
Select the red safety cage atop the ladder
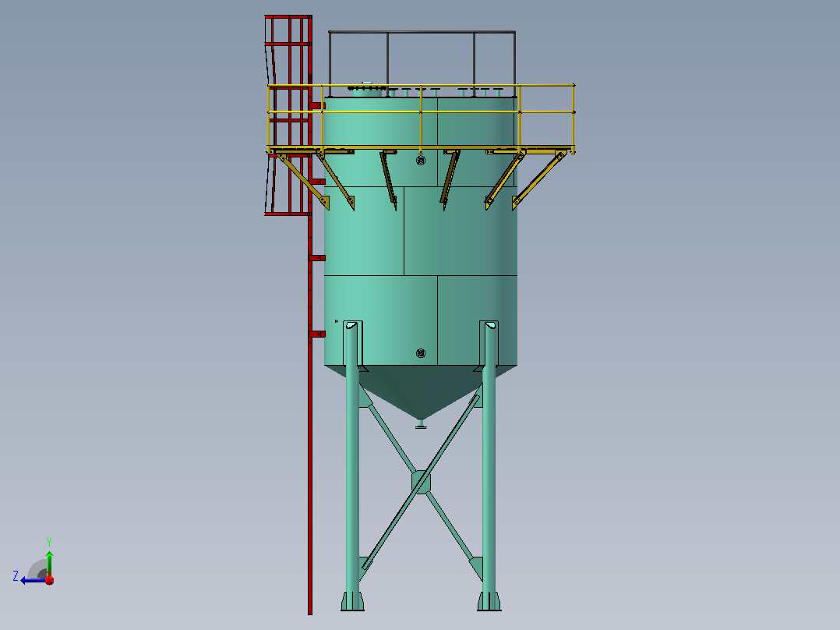pos(288,115)
